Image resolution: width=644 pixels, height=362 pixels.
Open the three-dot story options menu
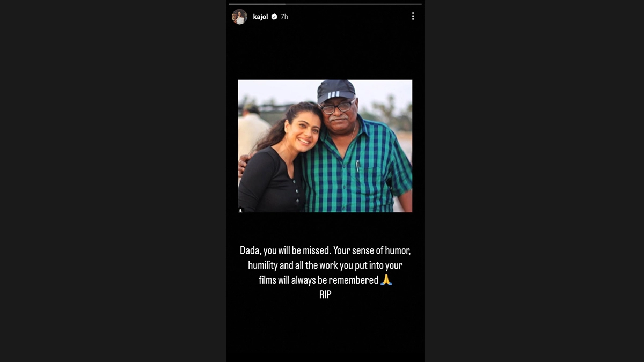point(413,17)
